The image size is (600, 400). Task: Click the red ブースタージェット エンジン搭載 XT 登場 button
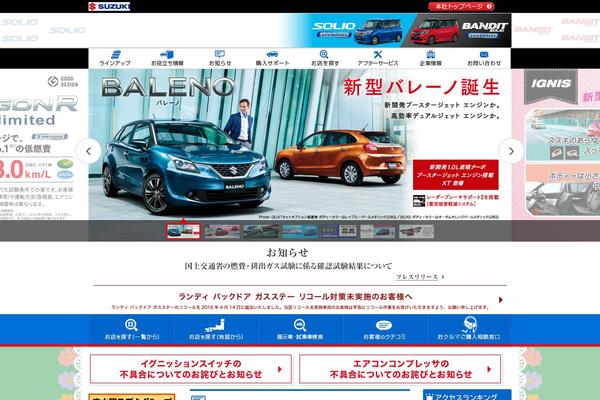[x=456, y=175]
